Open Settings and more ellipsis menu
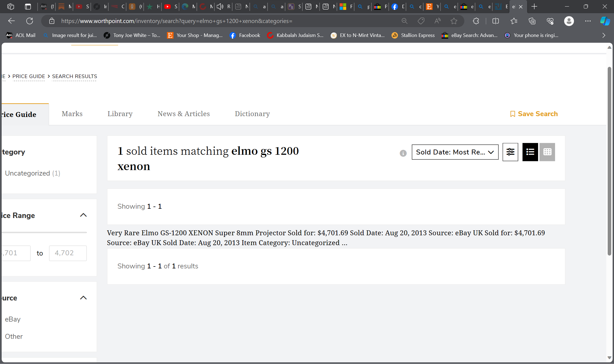Viewport: 614px width, 364px height. point(588,21)
